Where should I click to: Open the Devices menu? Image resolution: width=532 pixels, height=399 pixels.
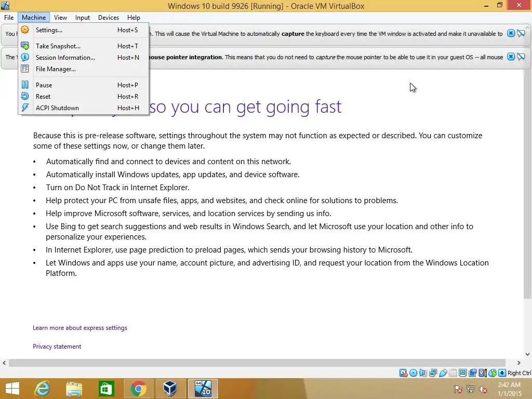pos(108,17)
